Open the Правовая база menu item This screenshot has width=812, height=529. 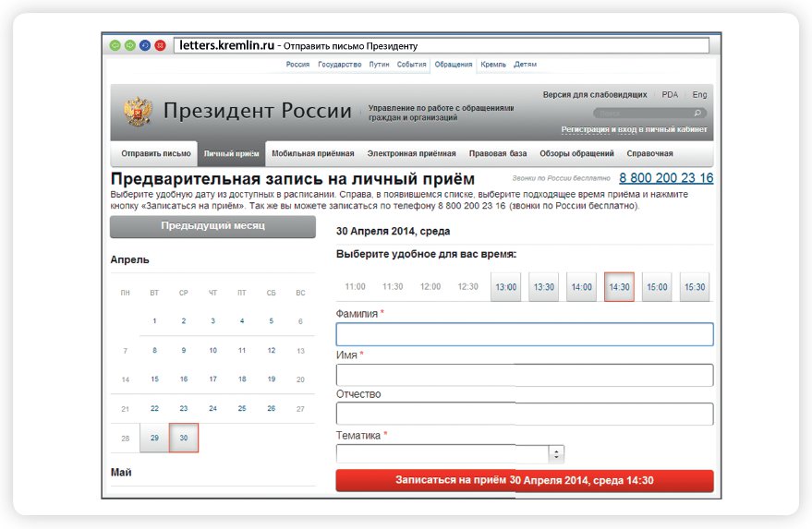tap(498, 154)
